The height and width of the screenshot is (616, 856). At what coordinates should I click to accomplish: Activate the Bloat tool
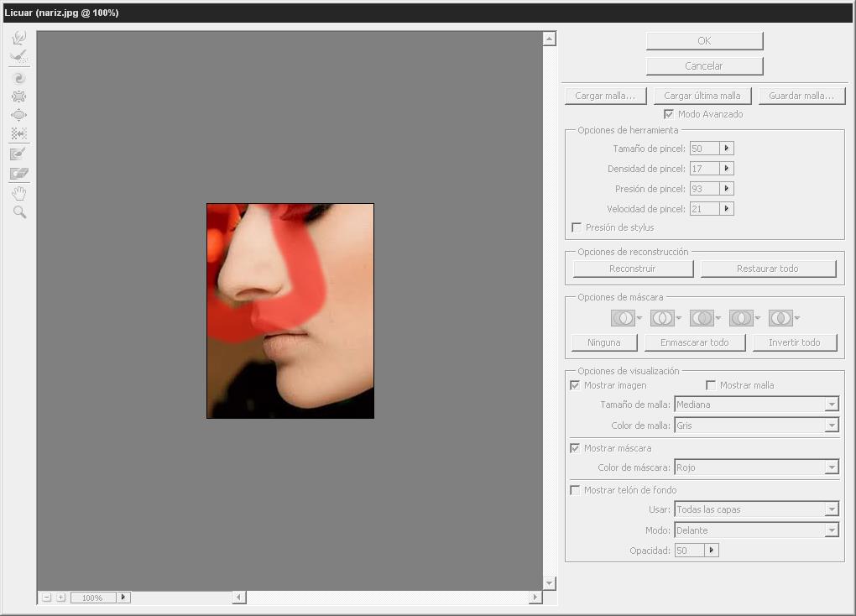(19, 115)
